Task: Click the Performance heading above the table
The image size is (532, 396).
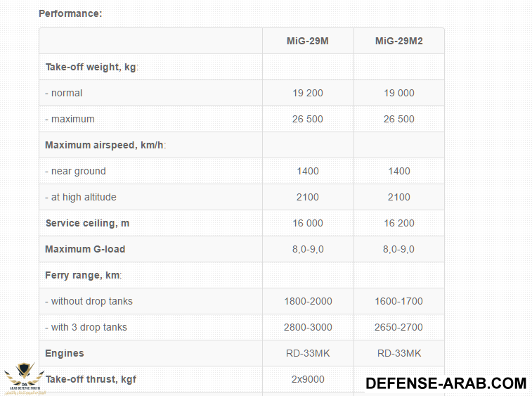Action: [70, 13]
